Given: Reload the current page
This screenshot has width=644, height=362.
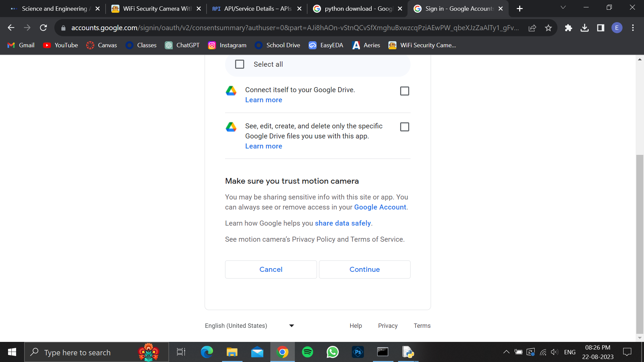Looking at the screenshot, I should 43,28.
